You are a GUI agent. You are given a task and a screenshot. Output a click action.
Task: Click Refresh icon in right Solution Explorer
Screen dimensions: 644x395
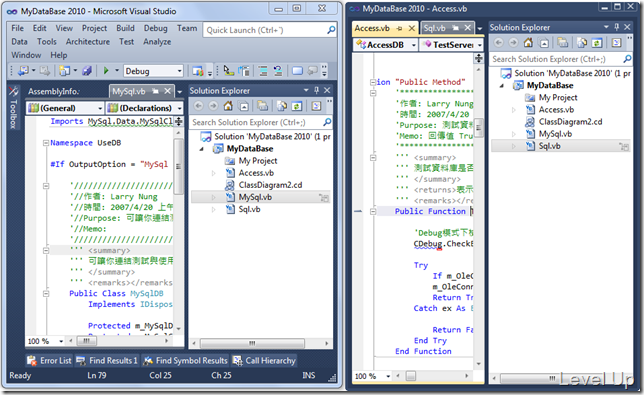597,43
